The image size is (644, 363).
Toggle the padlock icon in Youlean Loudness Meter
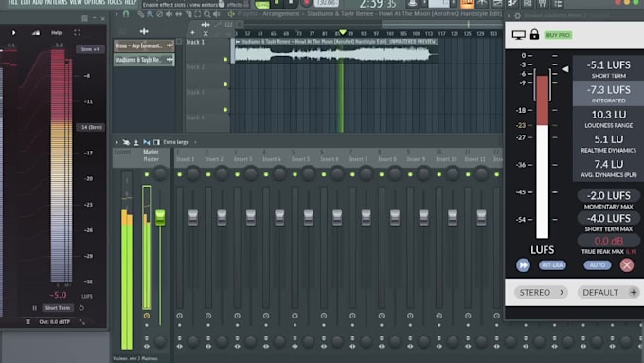534,34
